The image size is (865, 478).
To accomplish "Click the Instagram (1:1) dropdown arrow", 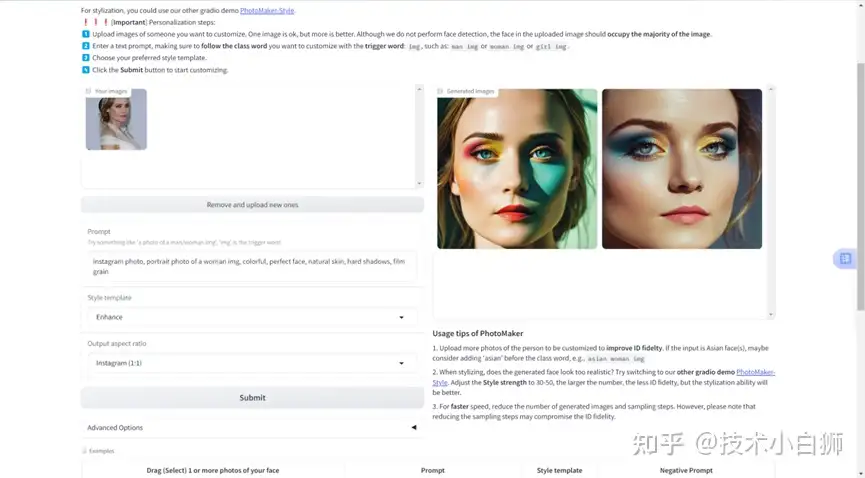I will (401, 363).
